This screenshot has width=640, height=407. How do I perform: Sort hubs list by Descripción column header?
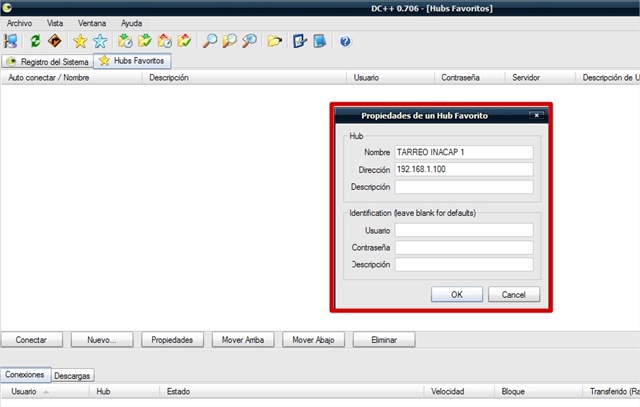click(x=244, y=78)
